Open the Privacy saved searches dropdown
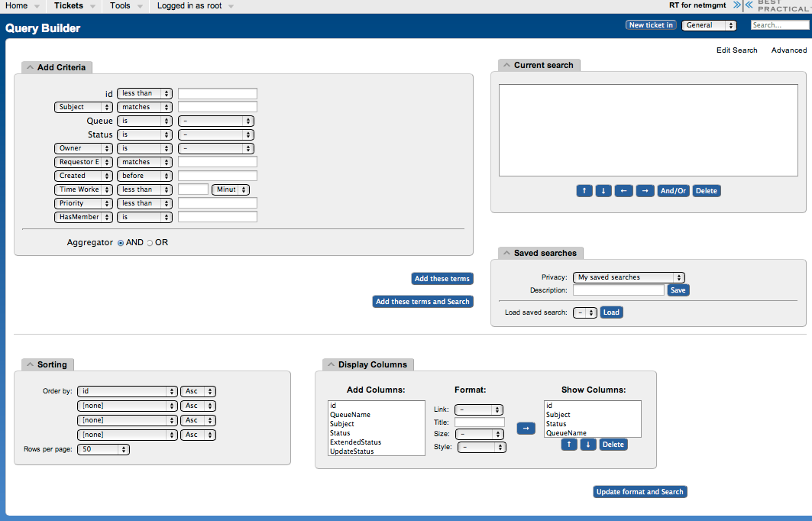 629,277
